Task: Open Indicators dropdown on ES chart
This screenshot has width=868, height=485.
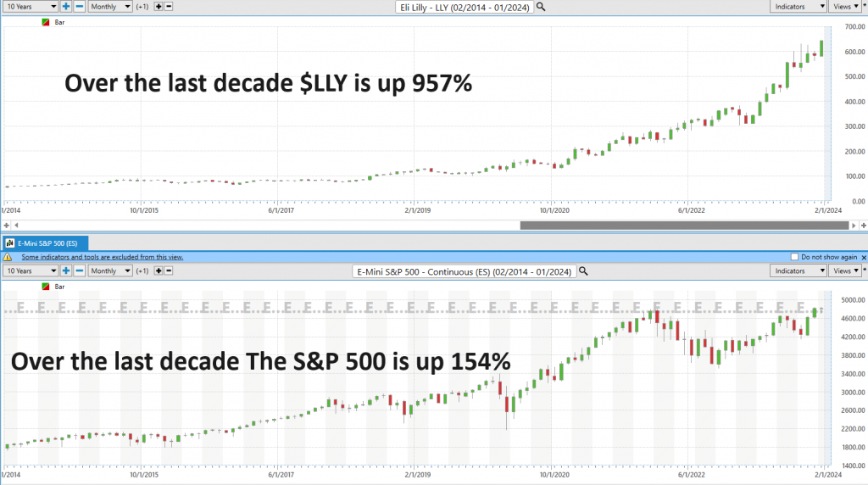Action: (x=798, y=270)
